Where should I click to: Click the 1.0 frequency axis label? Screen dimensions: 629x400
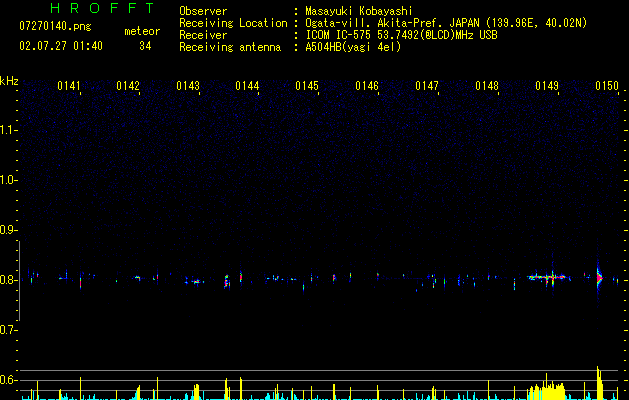(x=8, y=180)
